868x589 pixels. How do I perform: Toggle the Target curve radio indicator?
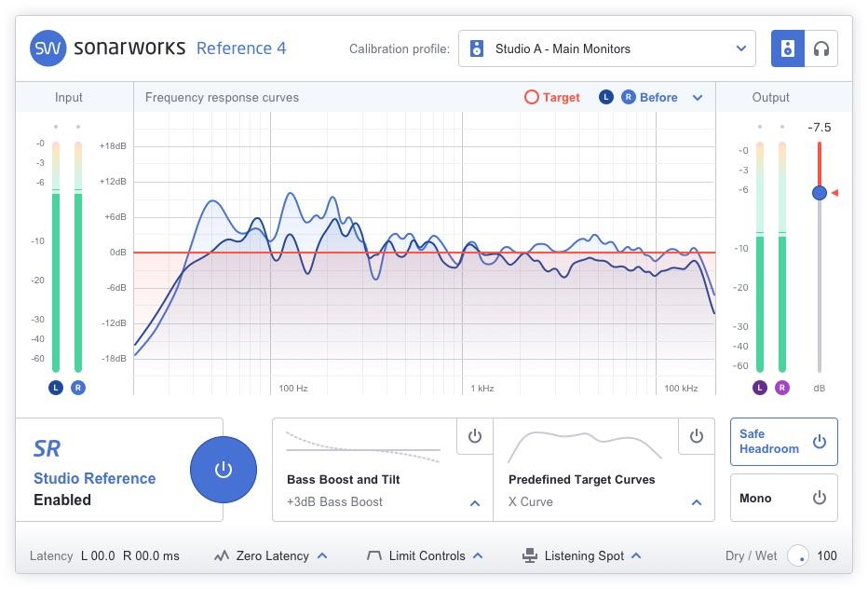tap(531, 97)
